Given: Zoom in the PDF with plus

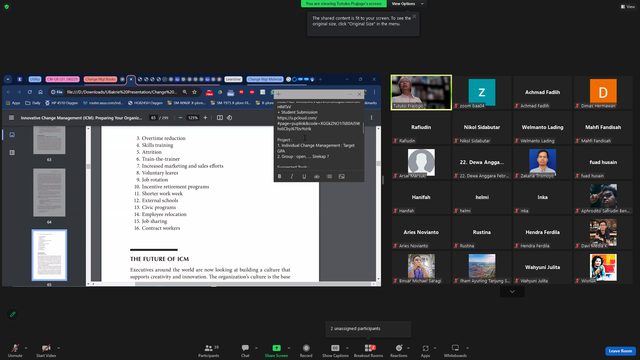Looking at the screenshot, I should tap(205, 118).
